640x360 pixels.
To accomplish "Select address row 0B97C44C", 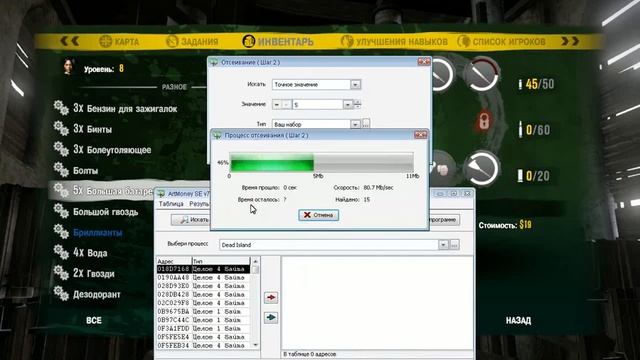I will coord(203,320).
